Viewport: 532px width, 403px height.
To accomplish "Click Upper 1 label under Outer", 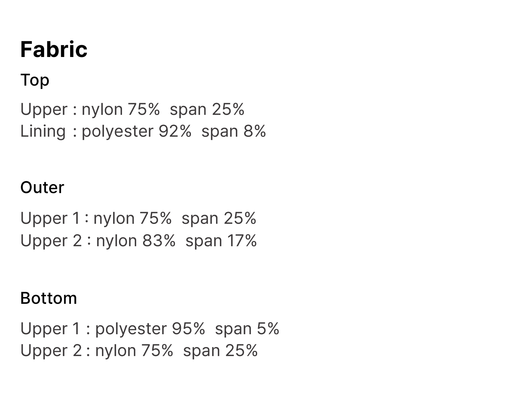I will click(50, 218).
